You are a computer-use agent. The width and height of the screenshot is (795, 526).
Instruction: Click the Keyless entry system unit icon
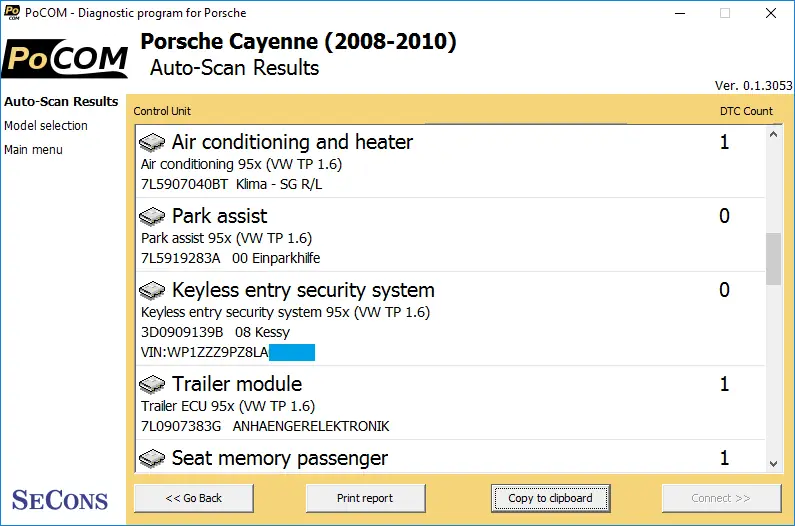click(152, 291)
